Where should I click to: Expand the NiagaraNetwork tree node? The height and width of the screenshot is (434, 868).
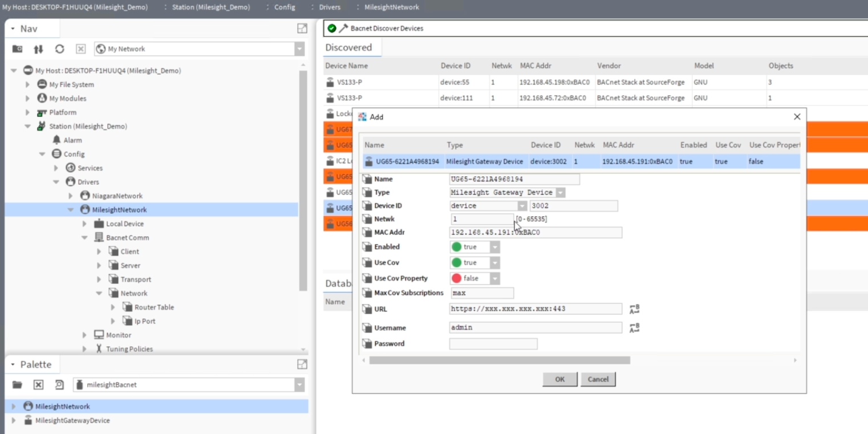(x=71, y=196)
